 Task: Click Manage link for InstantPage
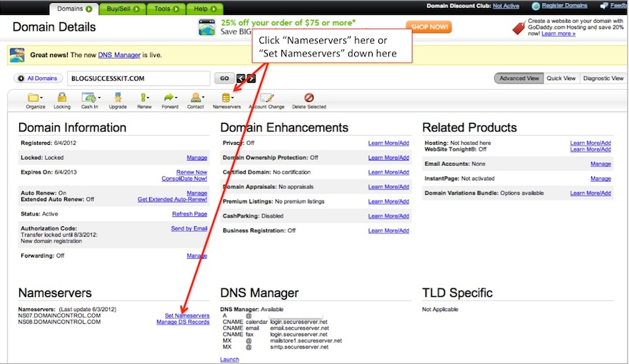(x=600, y=178)
